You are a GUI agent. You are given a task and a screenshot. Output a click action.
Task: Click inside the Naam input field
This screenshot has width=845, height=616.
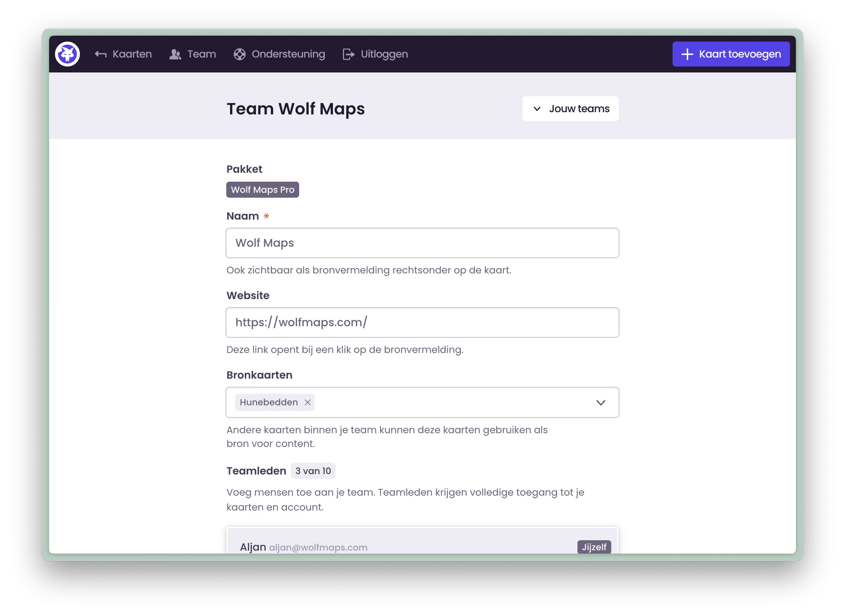(422, 243)
